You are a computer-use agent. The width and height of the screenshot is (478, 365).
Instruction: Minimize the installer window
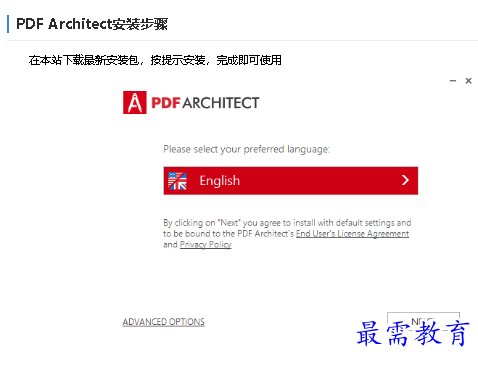[x=453, y=81]
